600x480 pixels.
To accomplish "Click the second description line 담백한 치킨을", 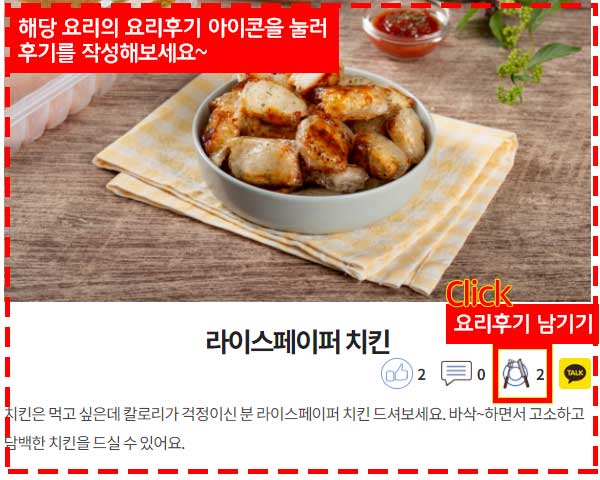I will (95, 443).
